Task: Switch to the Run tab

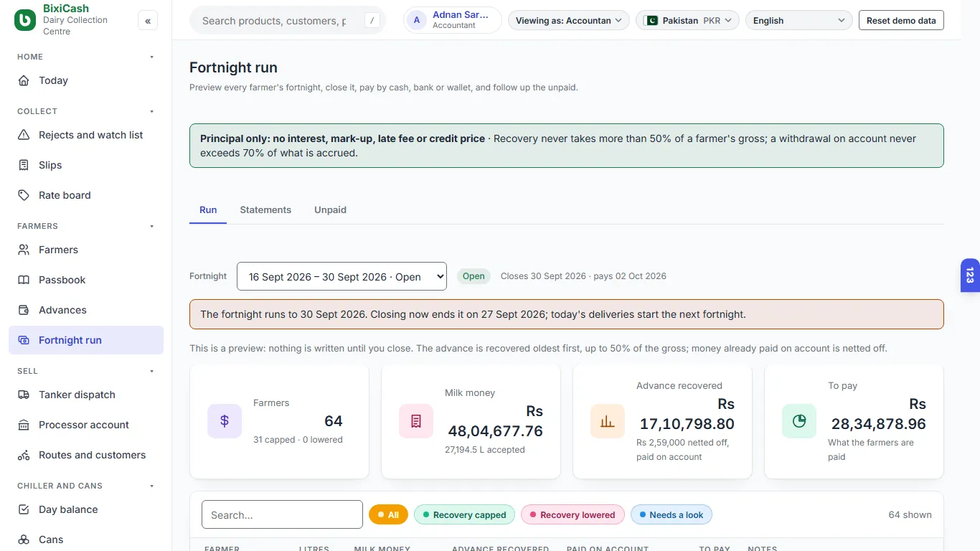Action: (x=208, y=209)
